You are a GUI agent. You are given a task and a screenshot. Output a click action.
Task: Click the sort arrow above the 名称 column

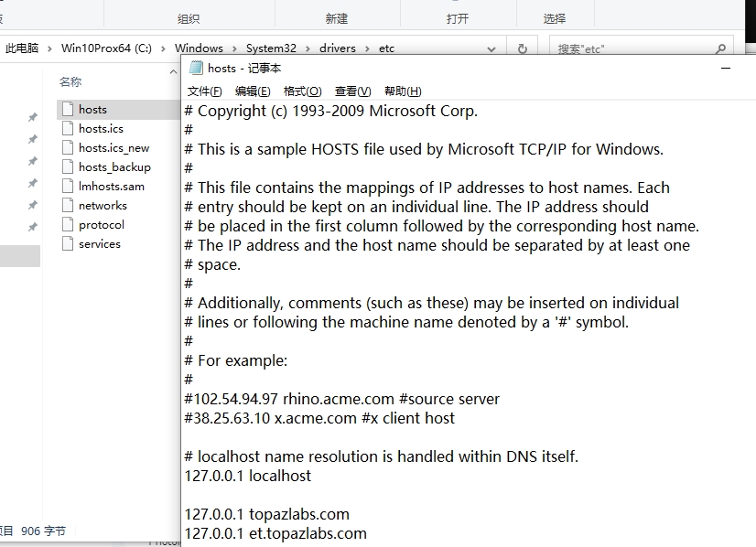173,72
